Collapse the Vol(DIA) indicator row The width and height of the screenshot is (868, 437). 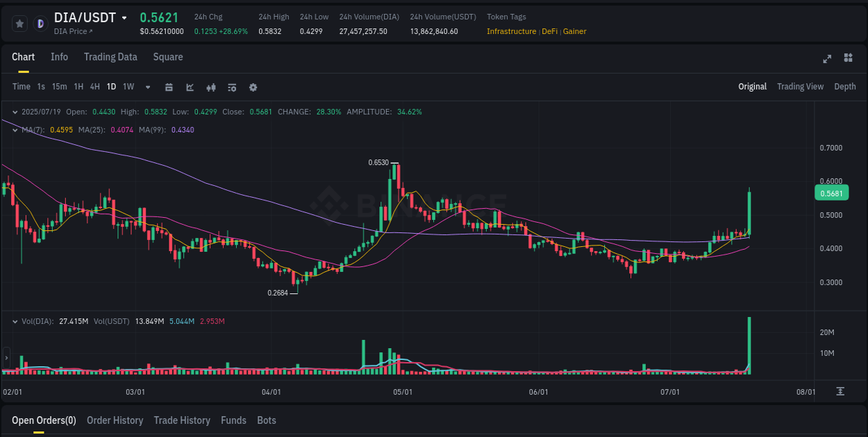click(15, 321)
